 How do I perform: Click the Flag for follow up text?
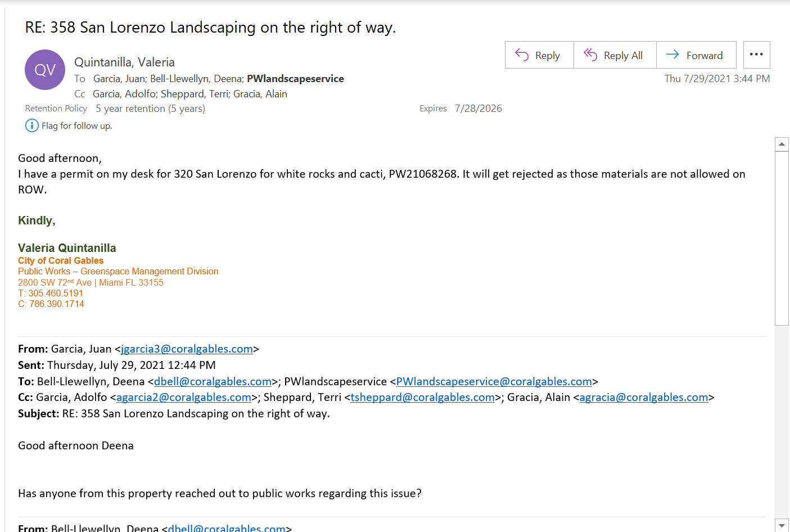tap(76, 126)
